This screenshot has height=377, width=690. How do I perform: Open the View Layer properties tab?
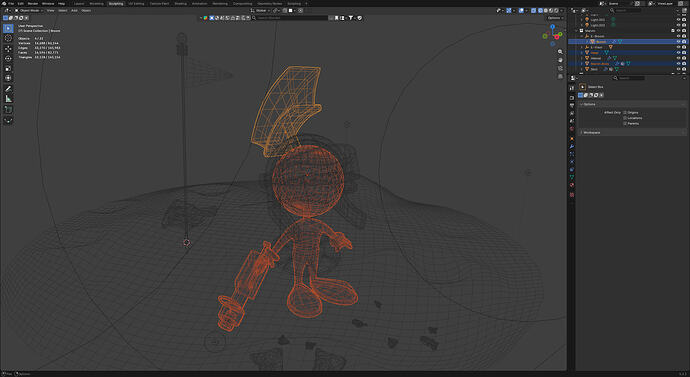[572, 113]
